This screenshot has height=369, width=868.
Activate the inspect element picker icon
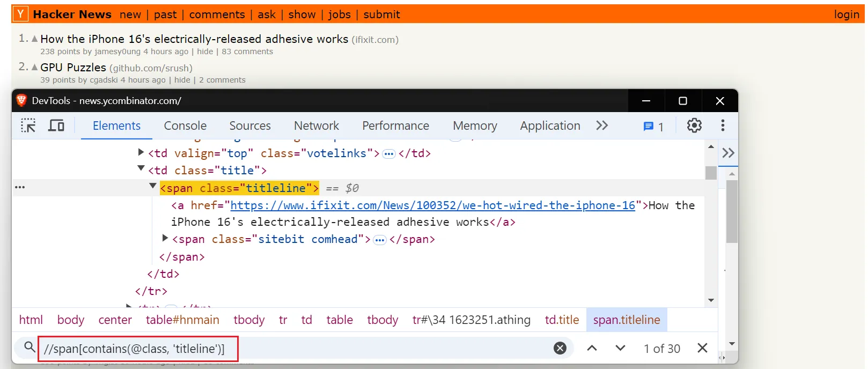pyautogui.click(x=28, y=126)
